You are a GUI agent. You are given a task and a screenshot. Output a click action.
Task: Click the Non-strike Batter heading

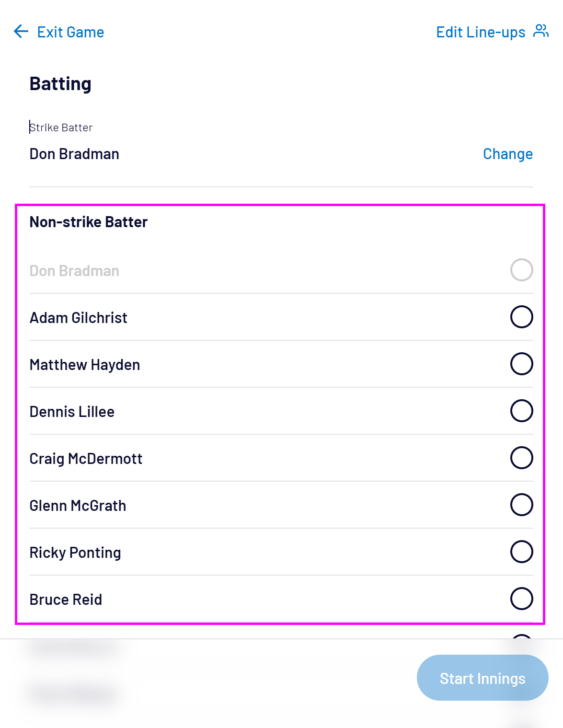coord(89,222)
